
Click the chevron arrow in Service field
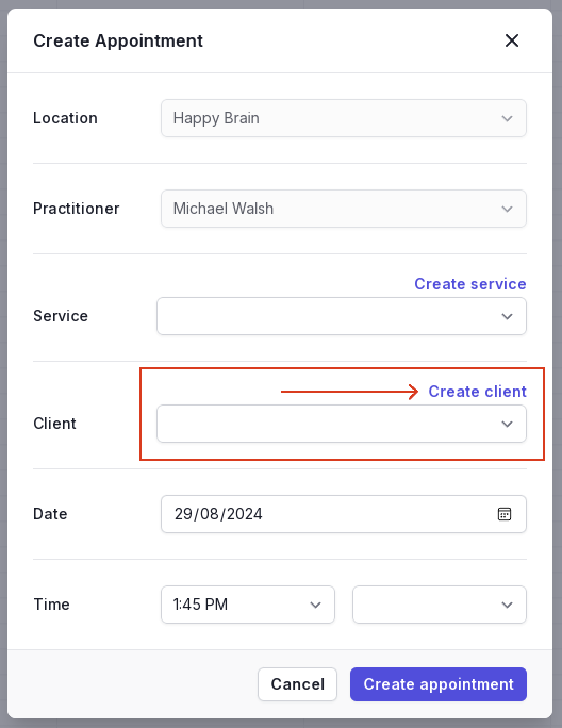click(507, 317)
